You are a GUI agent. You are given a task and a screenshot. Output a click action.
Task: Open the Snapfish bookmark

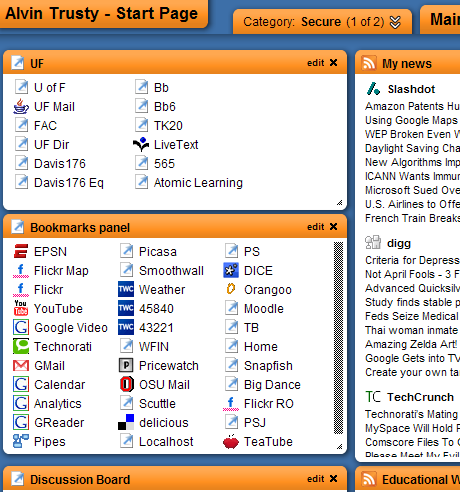tap(268, 366)
